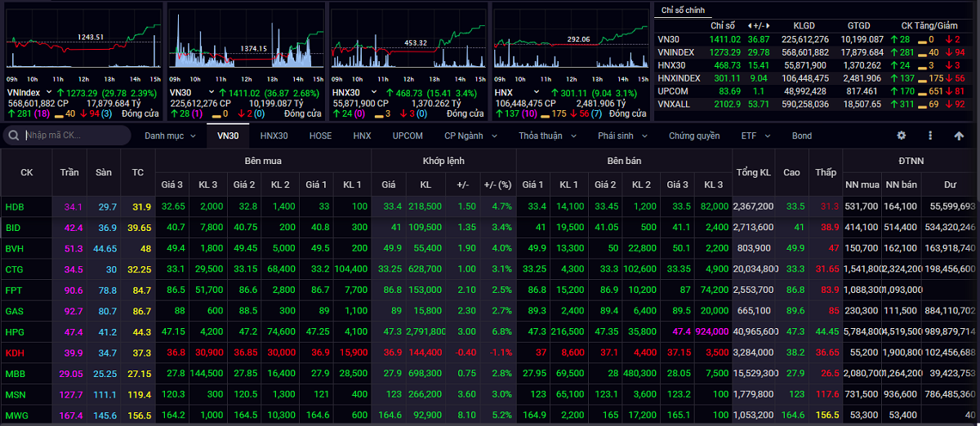
Task: Click the HNX30 row in index table
Action: click(x=815, y=65)
